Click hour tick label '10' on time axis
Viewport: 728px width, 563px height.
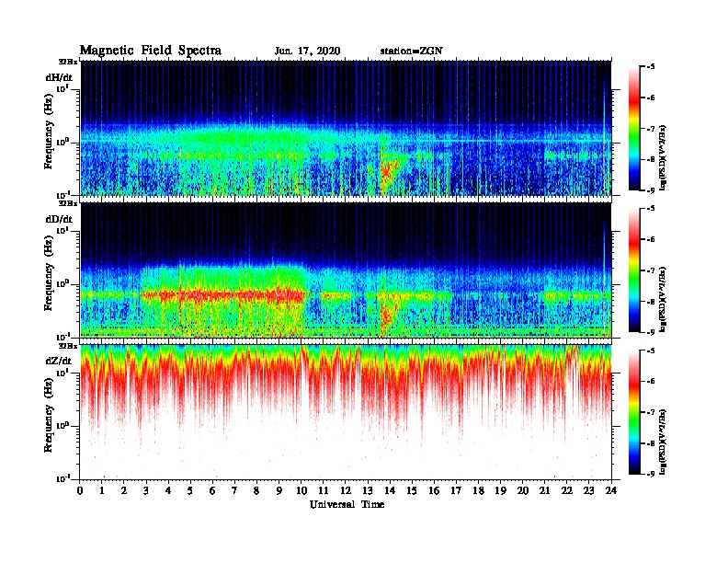coord(301,490)
